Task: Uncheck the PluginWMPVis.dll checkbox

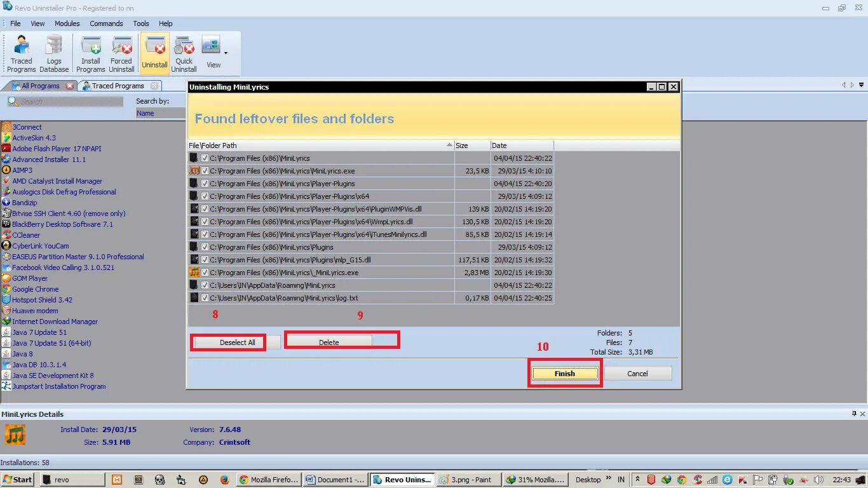Action: (205, 209)
